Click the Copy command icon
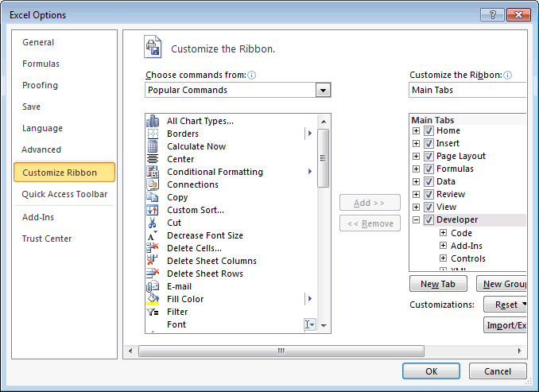Screen dimensions: 539x392 pos(153,197)
